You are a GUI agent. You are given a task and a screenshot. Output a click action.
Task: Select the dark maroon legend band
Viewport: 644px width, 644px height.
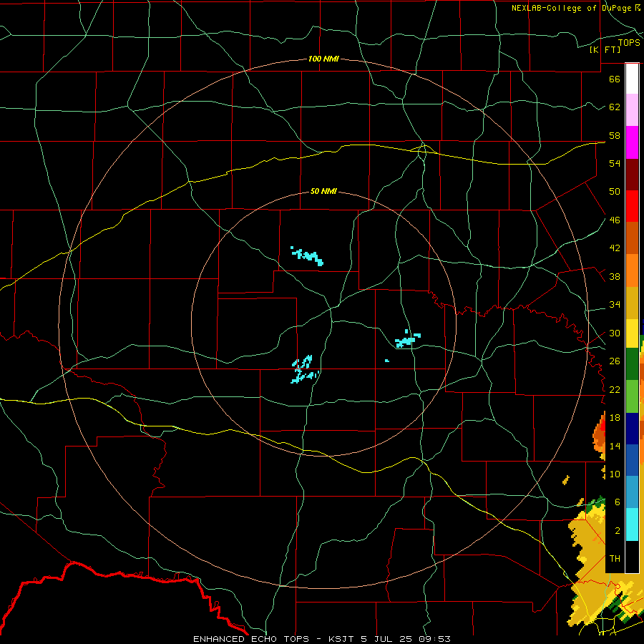click(x=632, y=175)
